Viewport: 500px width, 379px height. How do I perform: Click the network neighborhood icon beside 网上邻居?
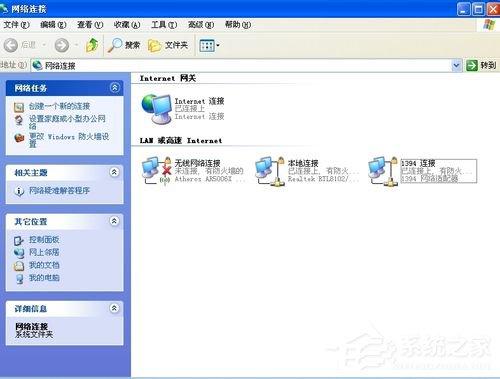pyautogui.click(x=19, y=253)
